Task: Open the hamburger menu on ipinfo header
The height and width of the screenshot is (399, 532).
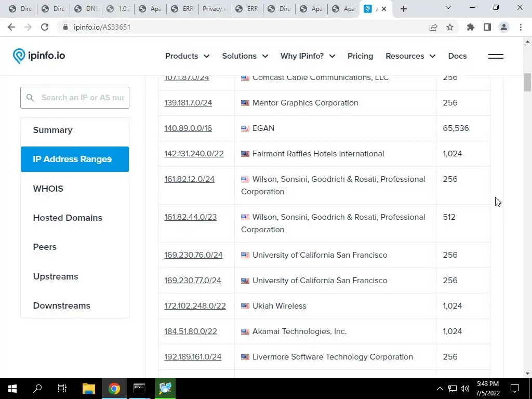Action: coord(496,56)
